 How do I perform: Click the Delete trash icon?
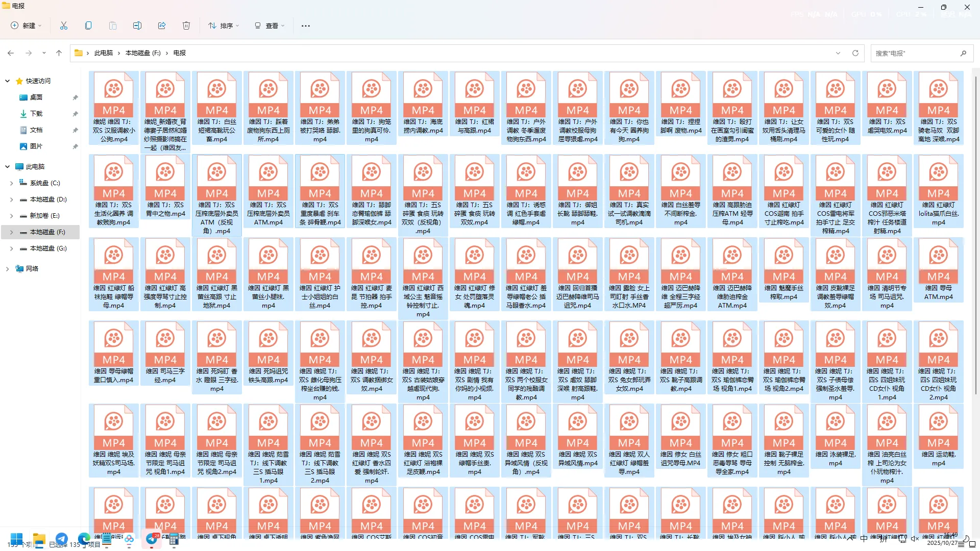coord(186,26)
